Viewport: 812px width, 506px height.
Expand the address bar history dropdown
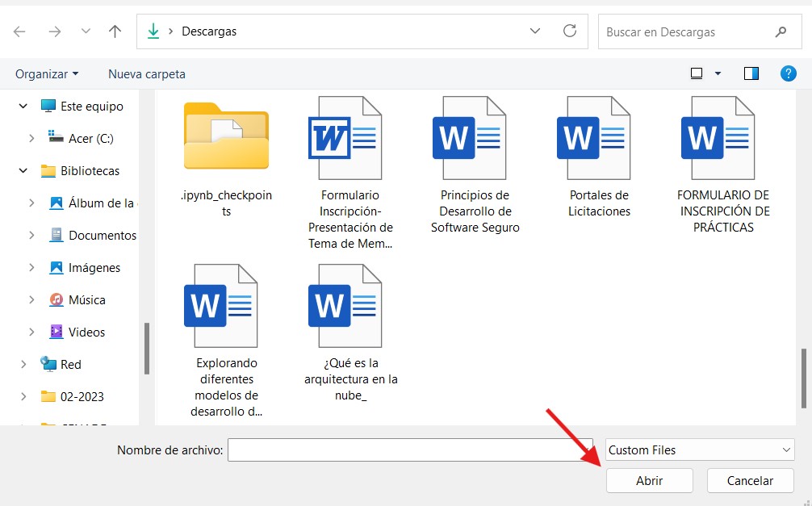point(535,31)
